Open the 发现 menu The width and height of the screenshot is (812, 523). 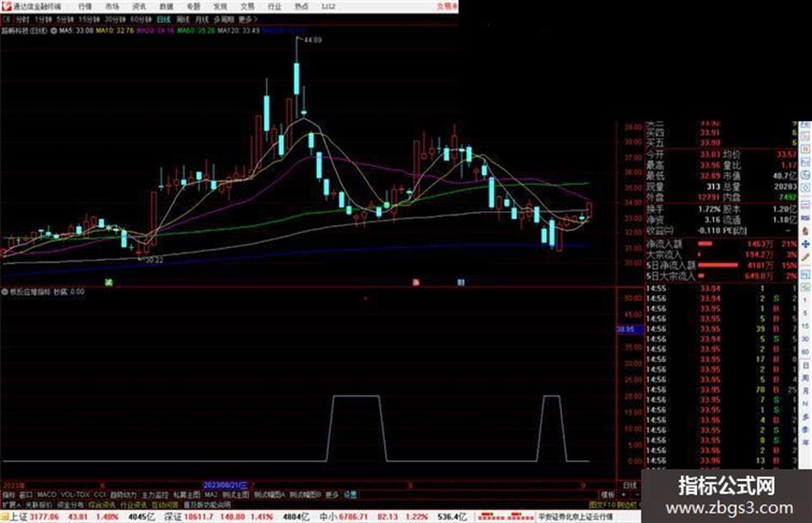(220, 7)
